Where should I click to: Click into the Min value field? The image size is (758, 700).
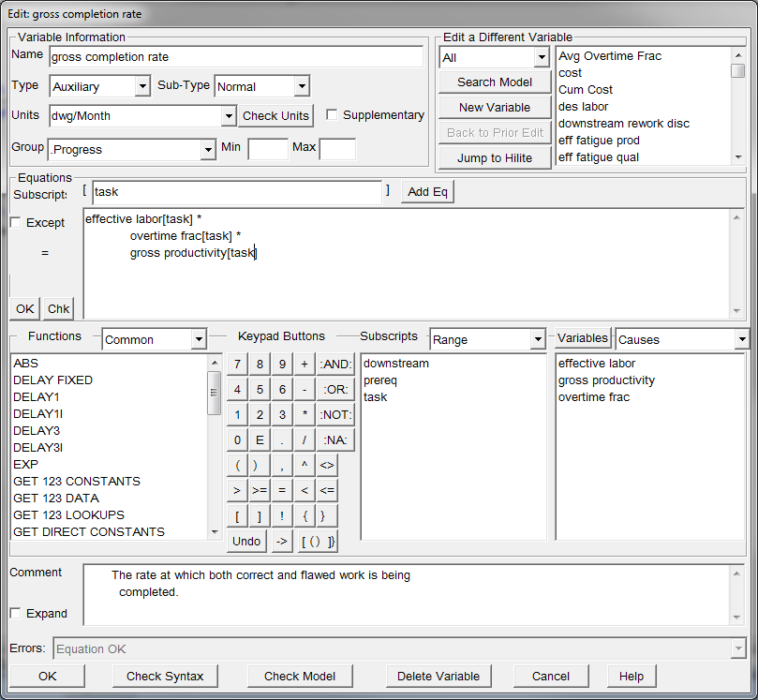[x=267, y=149]
